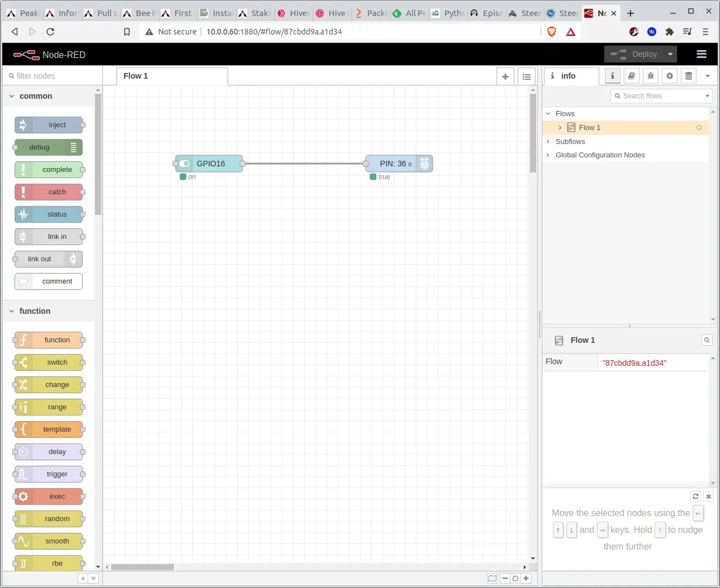Open the Node-RED main hamburger menu
The width and height of the screenshot is (720, 588).
pyautogui.click(x=701, y=54)
